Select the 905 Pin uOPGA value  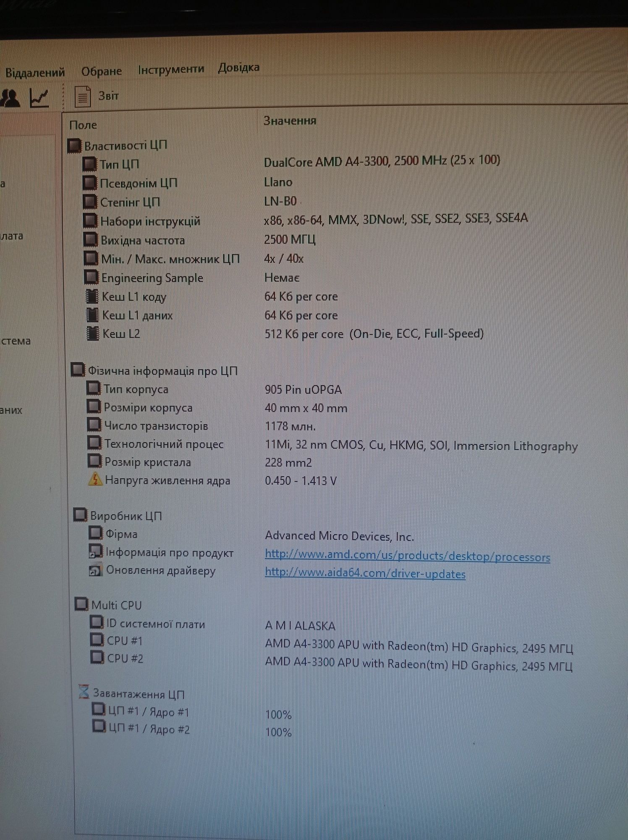click(x=304, y=390)
